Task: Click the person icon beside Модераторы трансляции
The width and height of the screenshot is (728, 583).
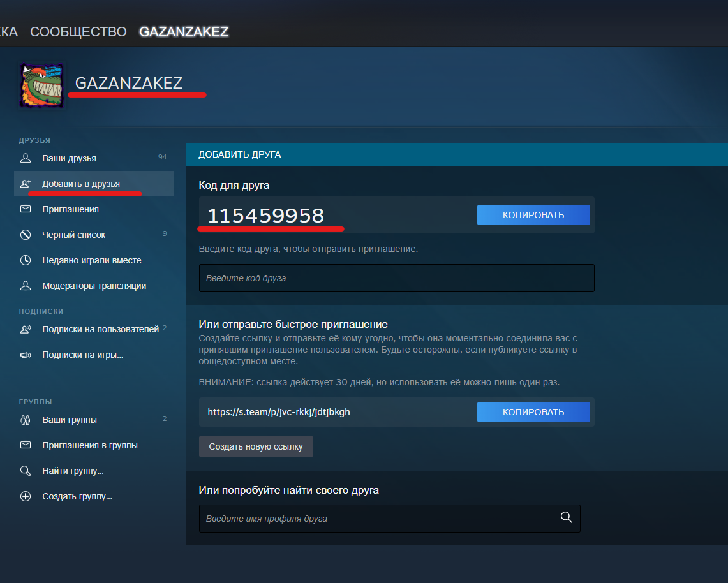Action: 26,286
